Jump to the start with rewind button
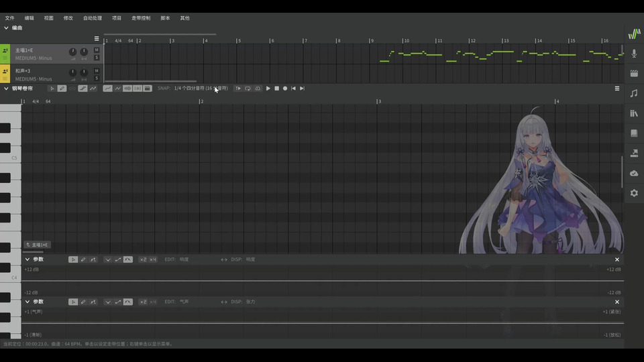The width and height of the screenshot is (644, 362). [x=293, y=88]
